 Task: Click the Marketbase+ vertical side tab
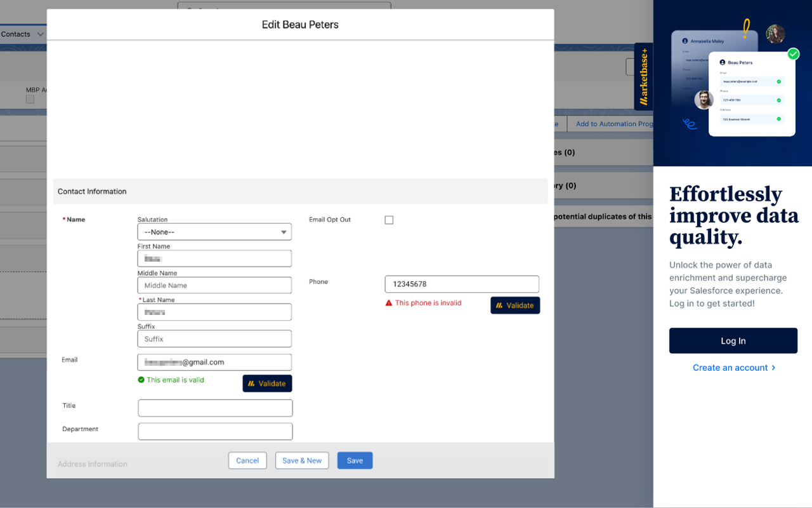tap(643, 76)
